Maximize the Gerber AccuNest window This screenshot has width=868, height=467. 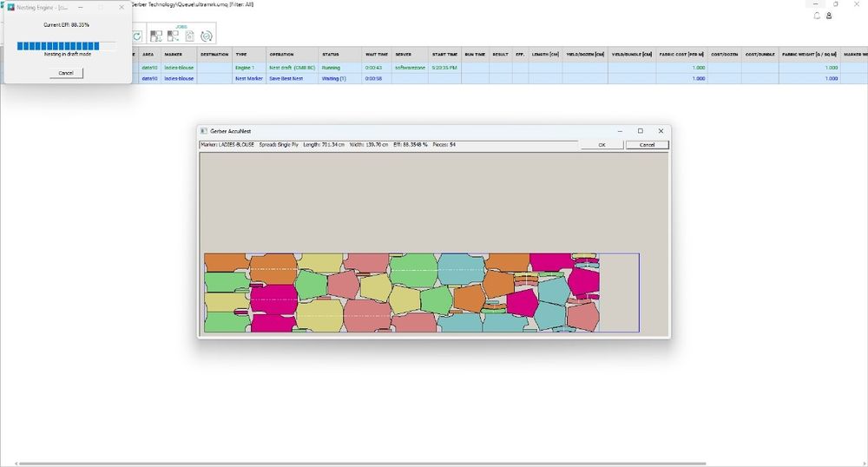(641, 131)
